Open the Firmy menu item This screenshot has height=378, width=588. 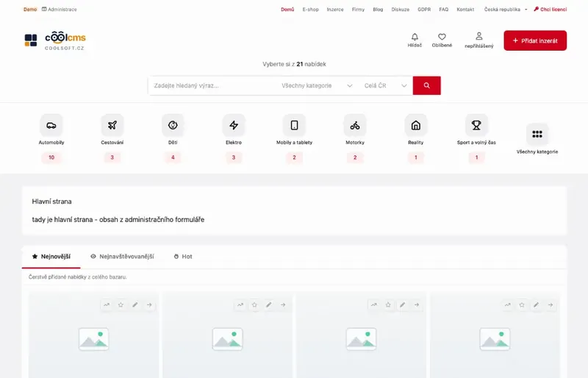[358, 10]
